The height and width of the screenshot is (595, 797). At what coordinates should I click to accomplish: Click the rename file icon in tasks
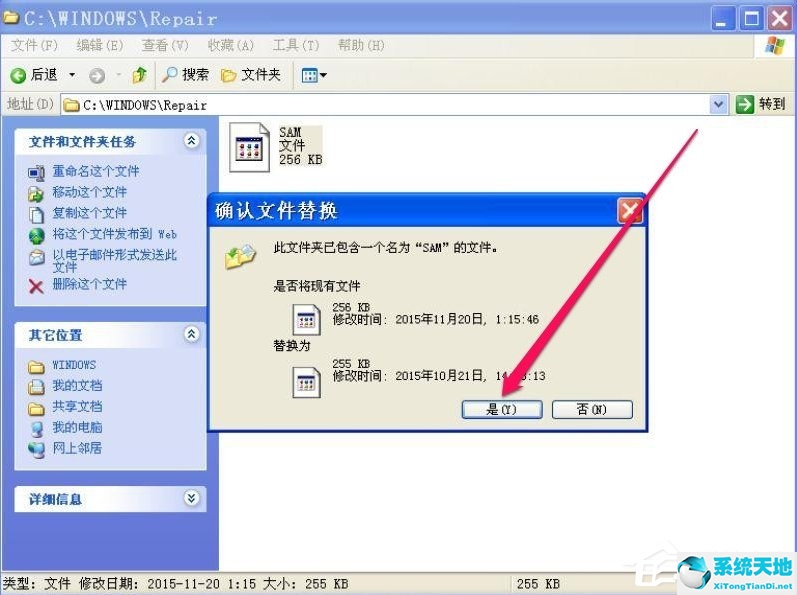(36, 173)
